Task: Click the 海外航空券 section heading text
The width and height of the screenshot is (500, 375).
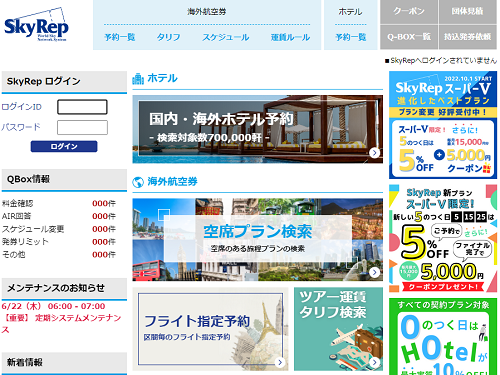Action: coord(173,182)
